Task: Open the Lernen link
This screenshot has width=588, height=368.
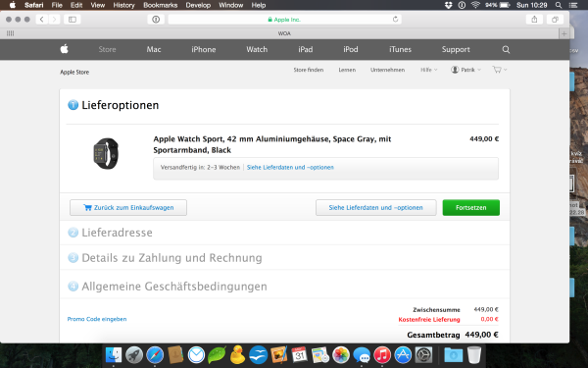Action: pyautogui.click(x=347, y=70)
